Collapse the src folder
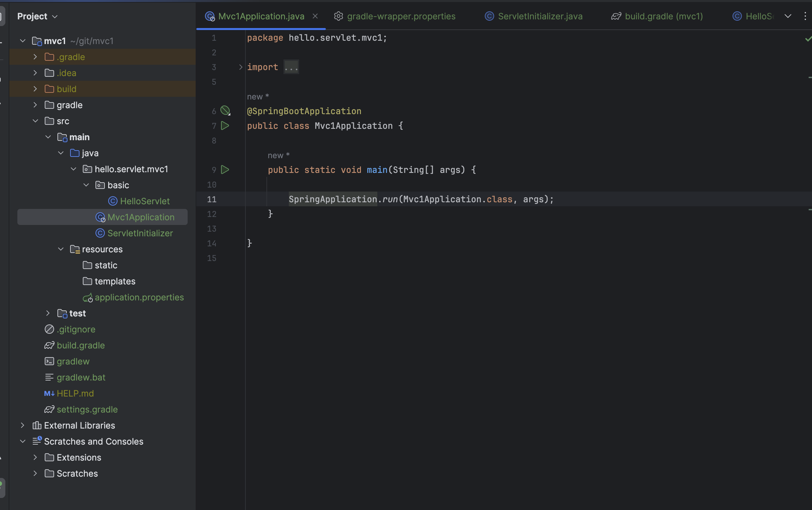 click(35, 121)
